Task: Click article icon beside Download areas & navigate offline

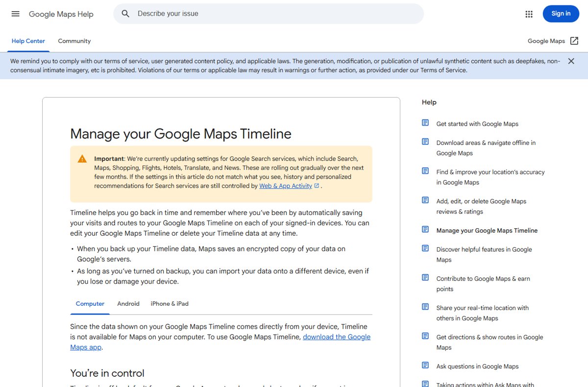Action: (425, 142)
